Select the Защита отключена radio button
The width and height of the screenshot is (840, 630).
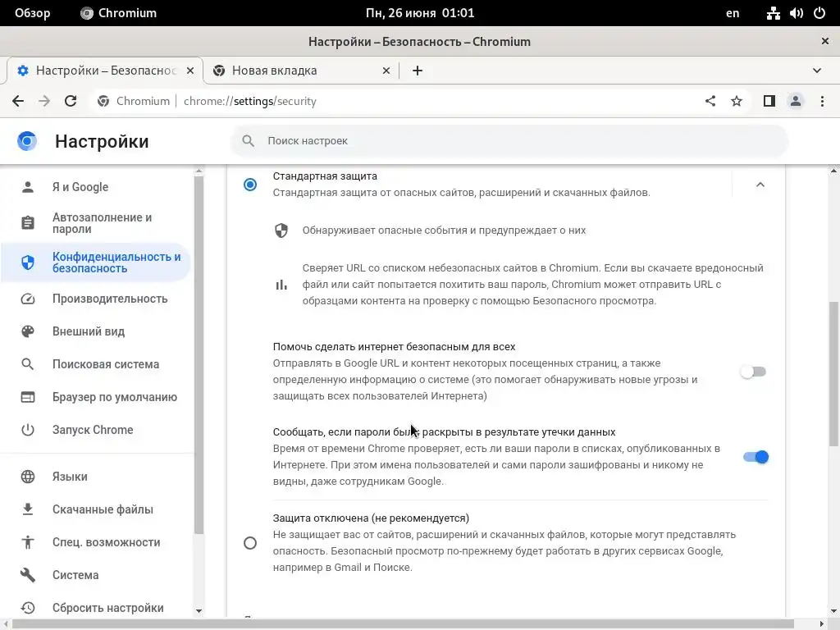(x=250, y=543)
